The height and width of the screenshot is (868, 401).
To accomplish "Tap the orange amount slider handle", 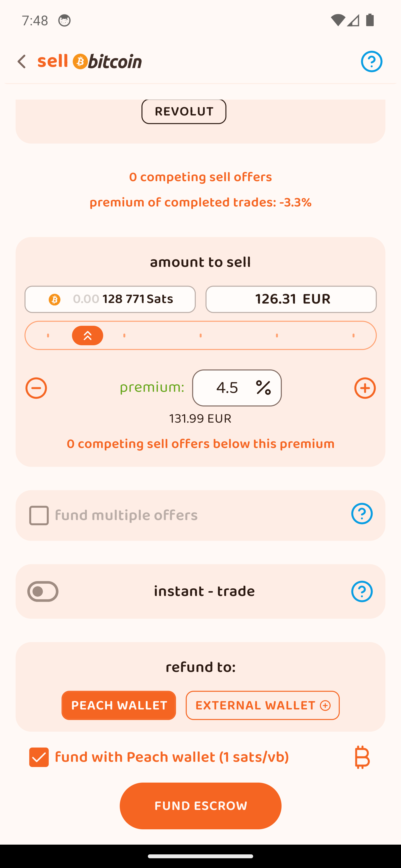I will (88, 336).
